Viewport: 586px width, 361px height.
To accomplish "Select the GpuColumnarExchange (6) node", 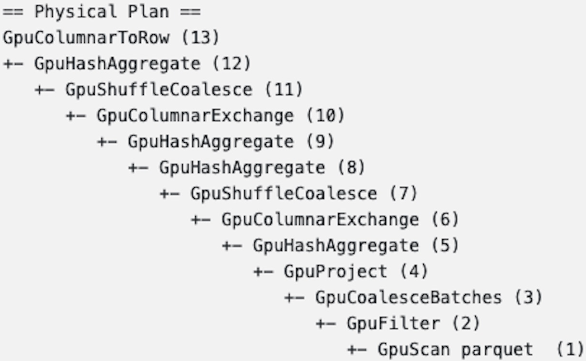I will [x=340, y=219].
